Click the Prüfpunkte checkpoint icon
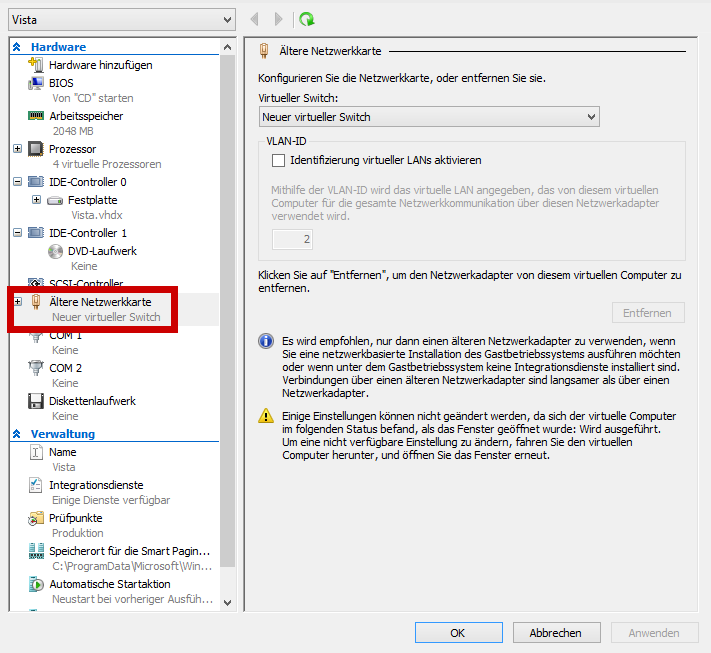Viewport: 711px width, 653px height. pos(36,518)
